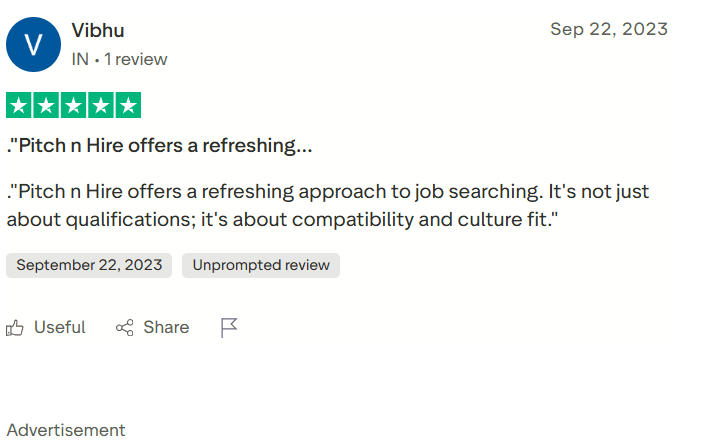Click the "IN" country code
Image resolution: width=714 pixels, height=445 pixels.
tap(80, 59)
